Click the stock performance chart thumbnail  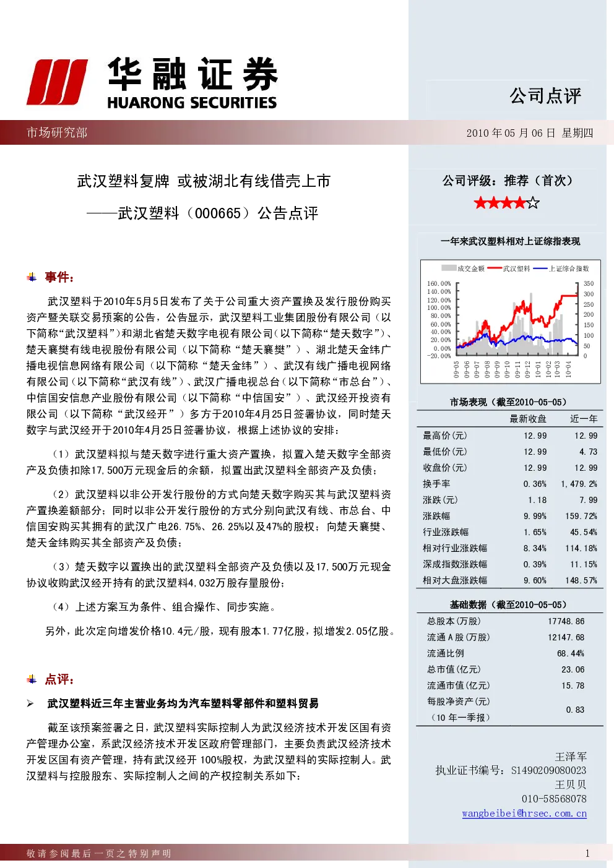click(x=511, y=321)
